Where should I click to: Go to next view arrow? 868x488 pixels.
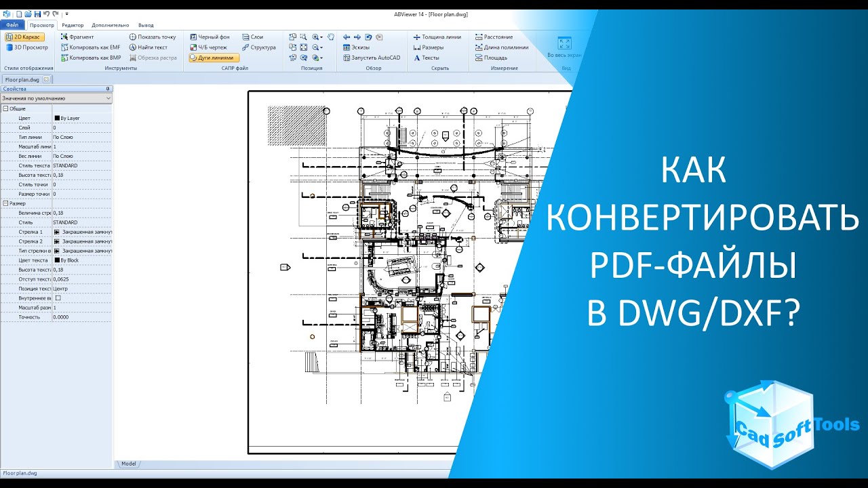pos(357,37)
